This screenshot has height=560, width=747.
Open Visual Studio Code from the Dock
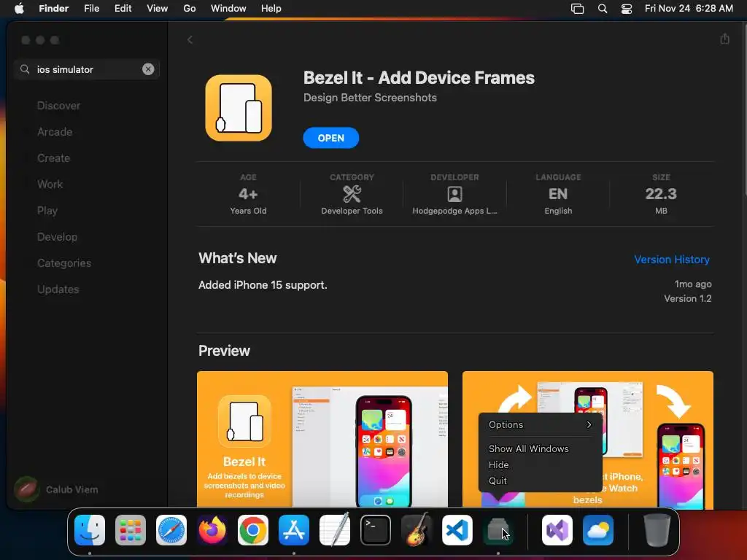457,530
